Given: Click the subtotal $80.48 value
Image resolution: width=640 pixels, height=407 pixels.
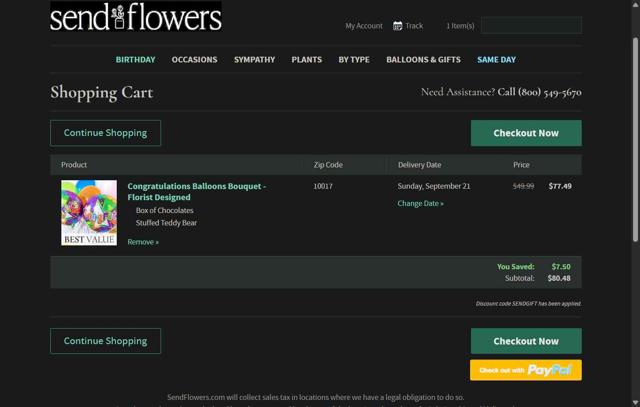Looking at the screenshot, I should pos(559,278).
